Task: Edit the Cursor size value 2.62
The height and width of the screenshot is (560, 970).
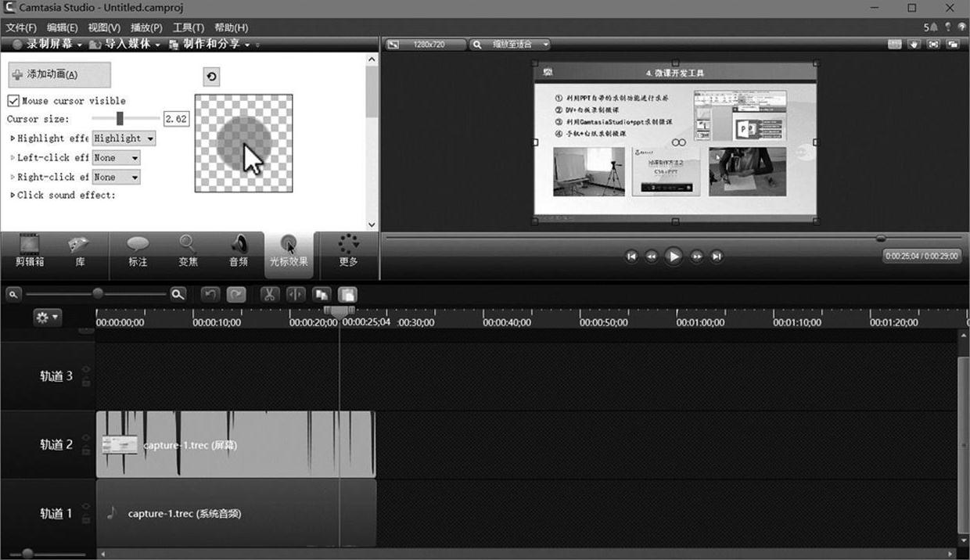Action: pos(176,119)
